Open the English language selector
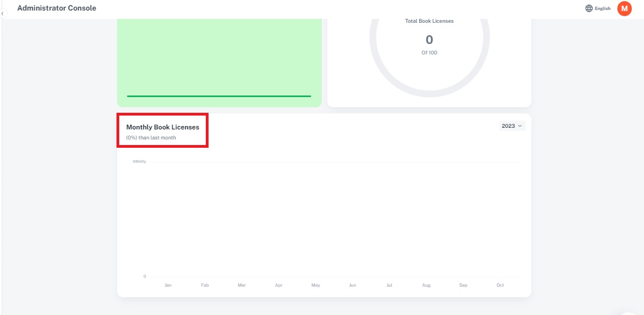The height and width of the screenshot is (315, 644). (602, 8)
